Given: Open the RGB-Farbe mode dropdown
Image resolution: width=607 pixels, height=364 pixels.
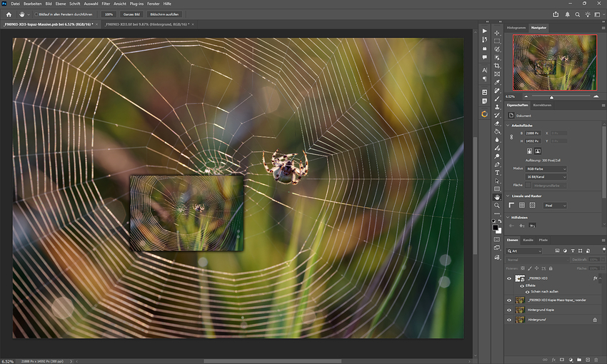Looking at the screenshot, I should click(x=546, y=168).
